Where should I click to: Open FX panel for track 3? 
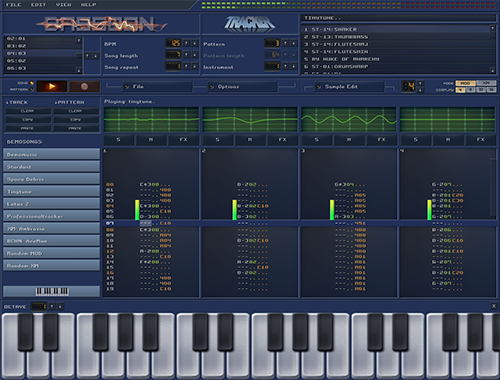pos(381,140)
